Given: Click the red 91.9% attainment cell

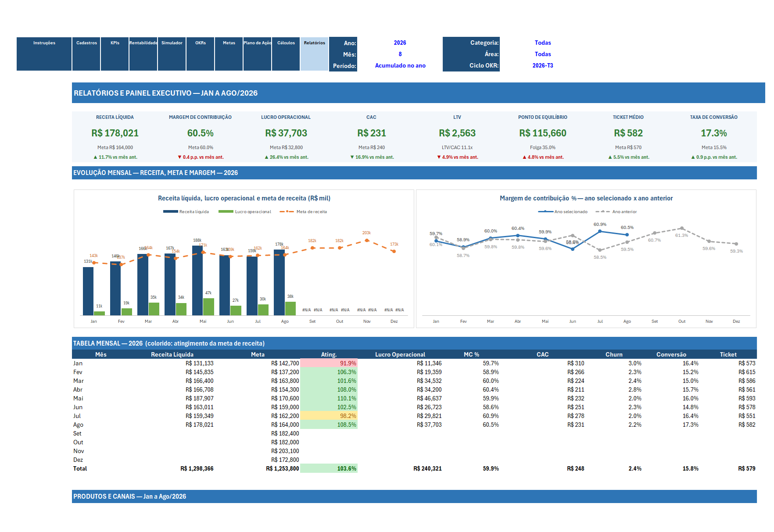Looking at the screenshot, I should 329,363.
